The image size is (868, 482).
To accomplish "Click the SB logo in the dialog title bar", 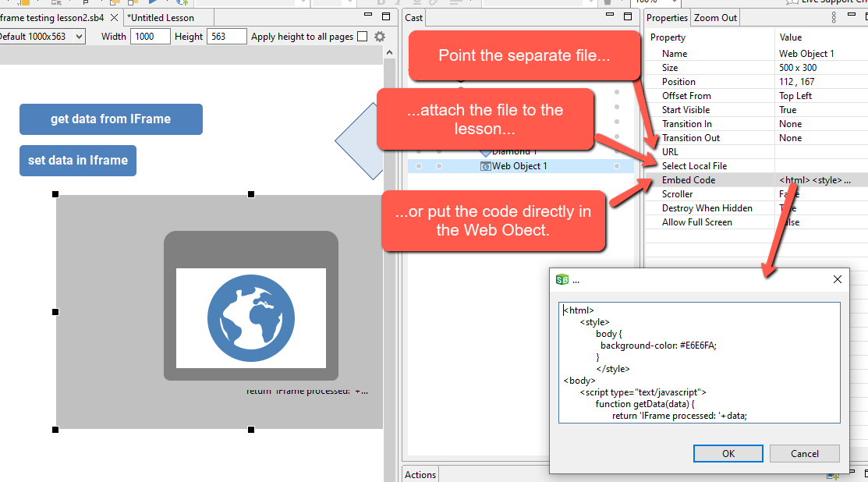I will [x=562, y=279].
